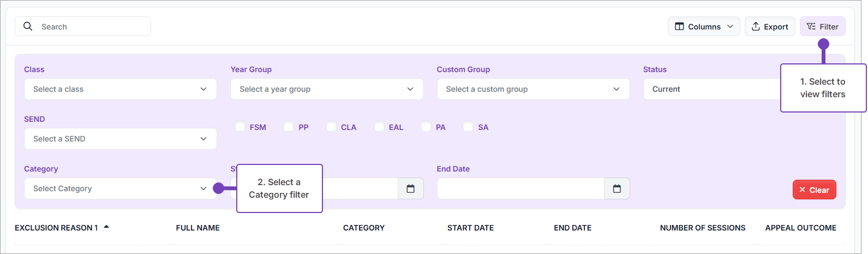This screenshot has height=254, width=868.
Task: Click the Export button
Action: pyautogui.click(x=769, y=26)
